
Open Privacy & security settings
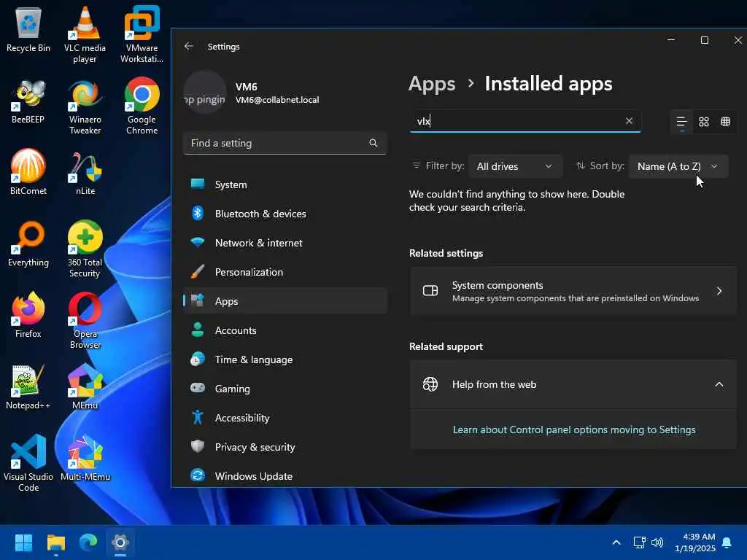285,447
